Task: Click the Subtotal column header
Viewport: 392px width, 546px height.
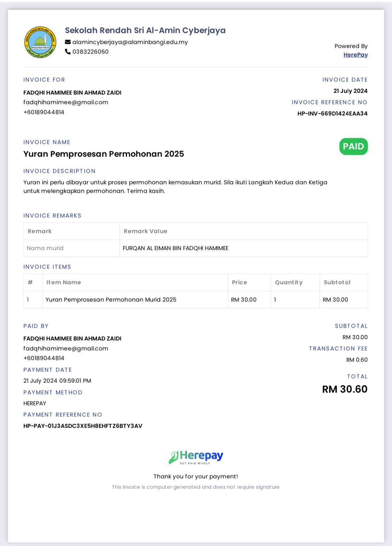Action: click(x=337, y=282)
